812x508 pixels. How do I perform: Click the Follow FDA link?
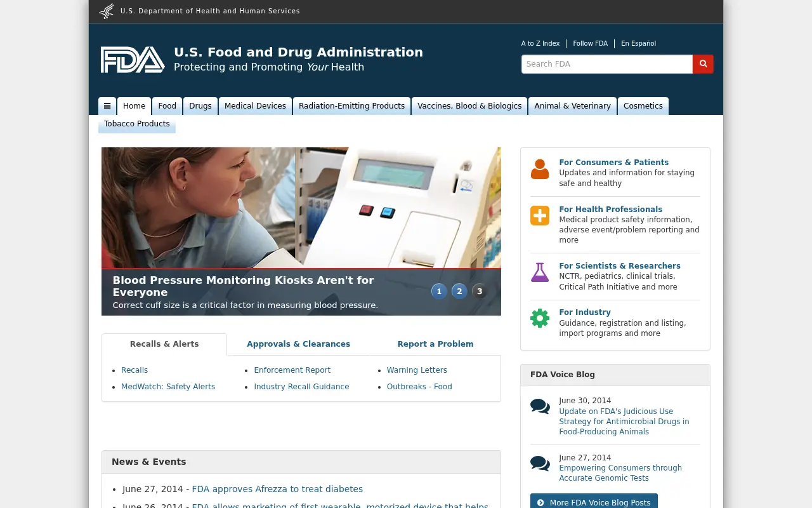tap(590, 44)
